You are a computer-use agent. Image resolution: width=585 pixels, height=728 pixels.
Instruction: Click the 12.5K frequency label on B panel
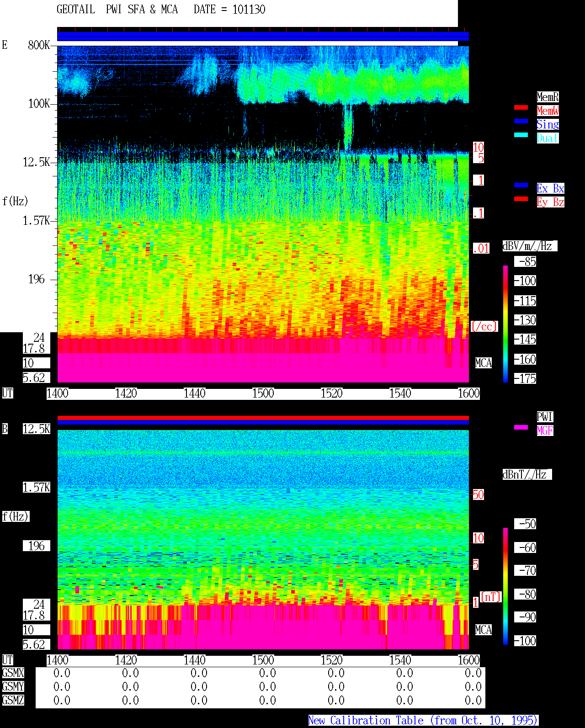click(x=37, y=429)
